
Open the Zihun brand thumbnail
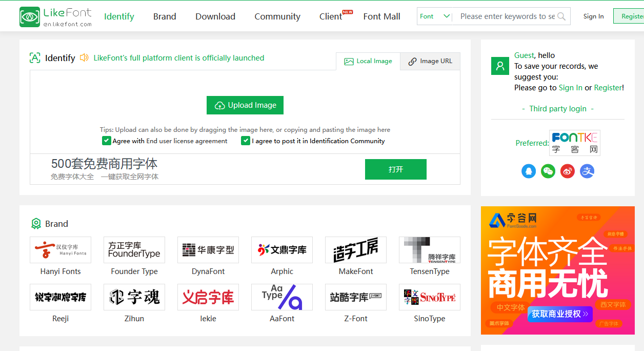click(x=134, y=297)
